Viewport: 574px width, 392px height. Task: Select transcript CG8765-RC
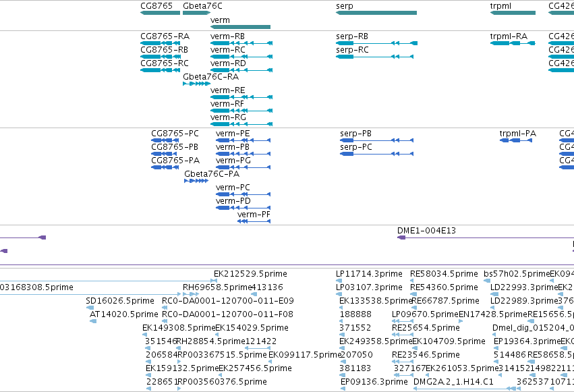161,70
